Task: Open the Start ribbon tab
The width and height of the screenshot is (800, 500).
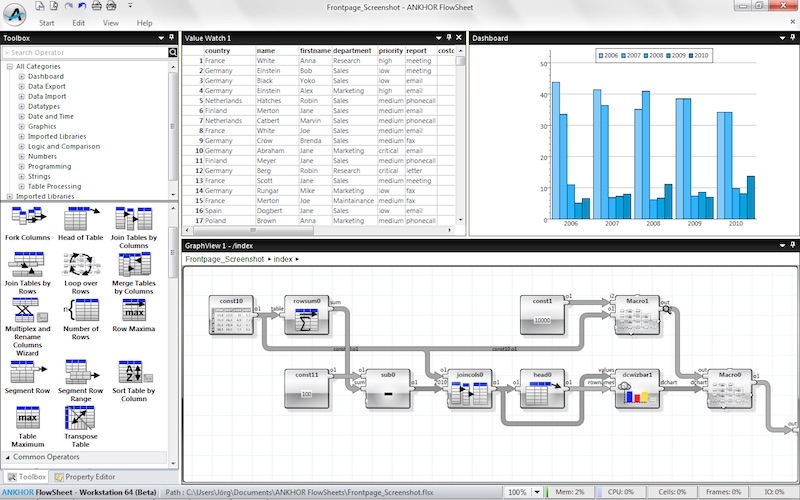Action: click(47, 23)
